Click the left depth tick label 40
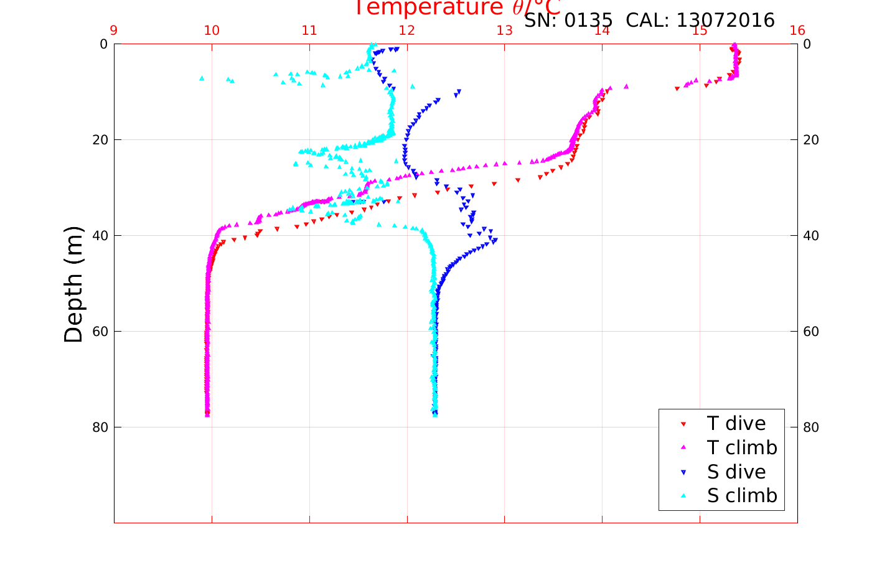 coord(100,236)
